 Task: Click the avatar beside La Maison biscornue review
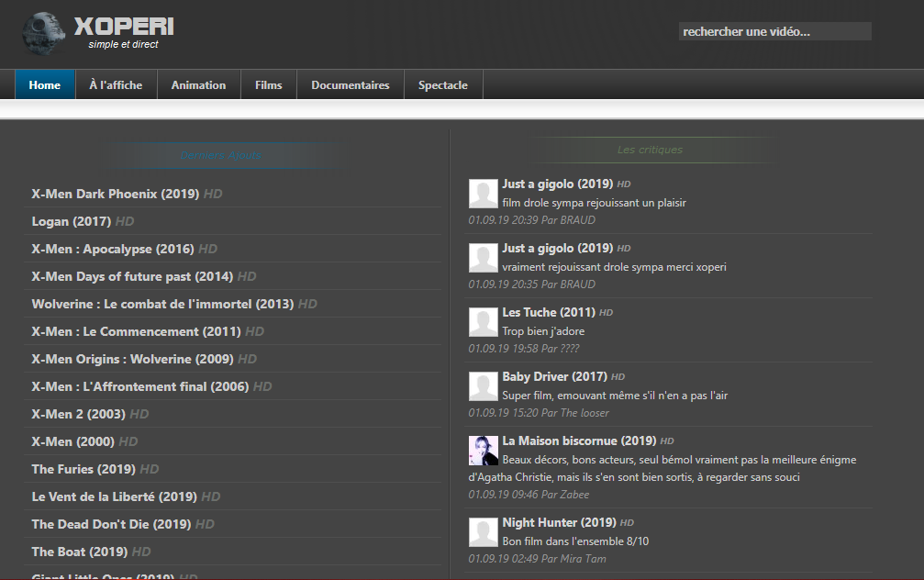pyautogui.click(x=484, y=451)
